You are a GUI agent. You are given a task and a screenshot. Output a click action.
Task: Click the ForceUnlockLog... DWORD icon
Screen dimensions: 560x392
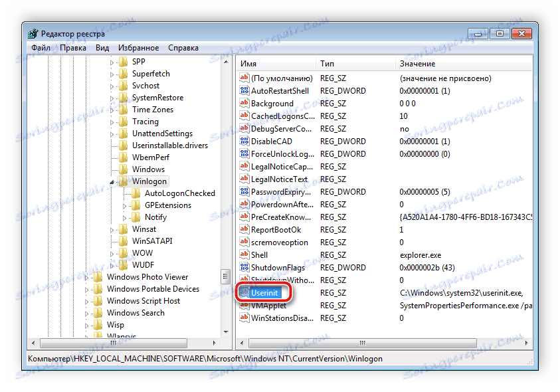click(x=244, y=153)
